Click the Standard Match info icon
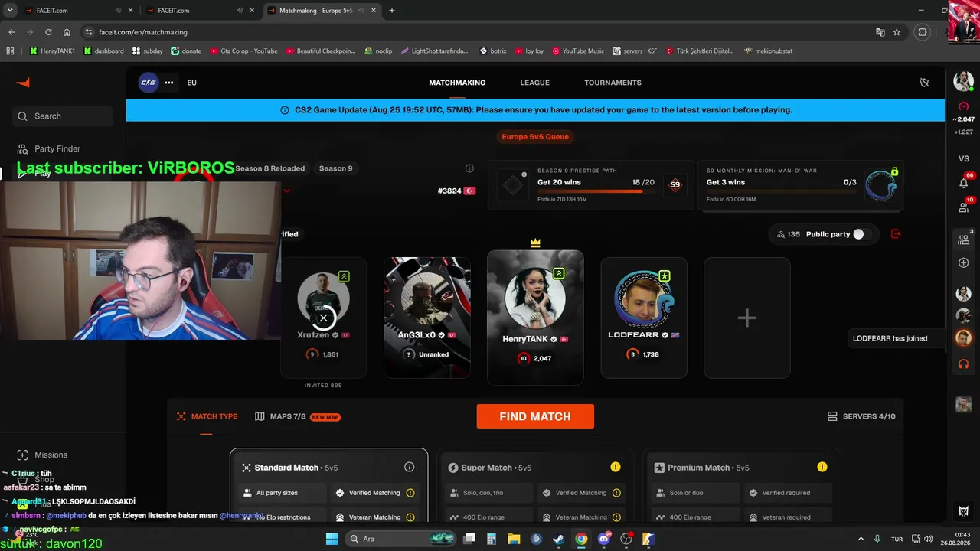 point(409,467)
